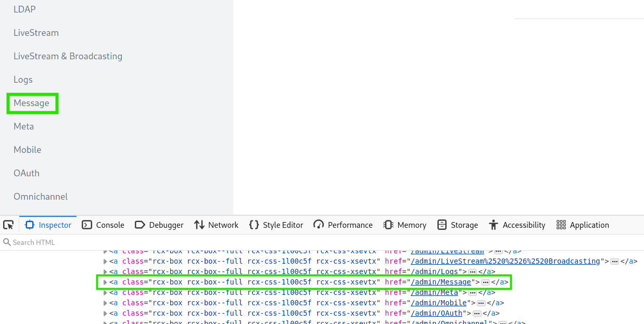Click the Style Editor braces icon
The width and height of the screenshot is (644, 324).
click(x=254, y=225)
